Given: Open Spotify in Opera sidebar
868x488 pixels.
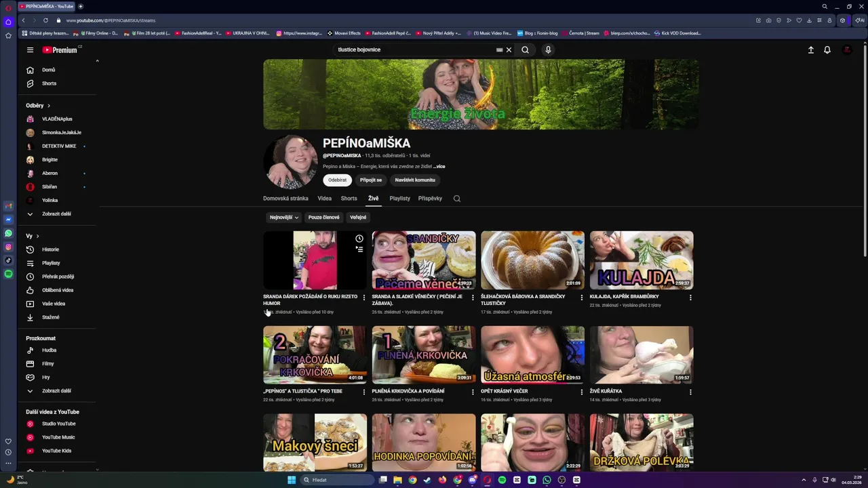Looking at the screenshot, I should click(x=8, y=274).
